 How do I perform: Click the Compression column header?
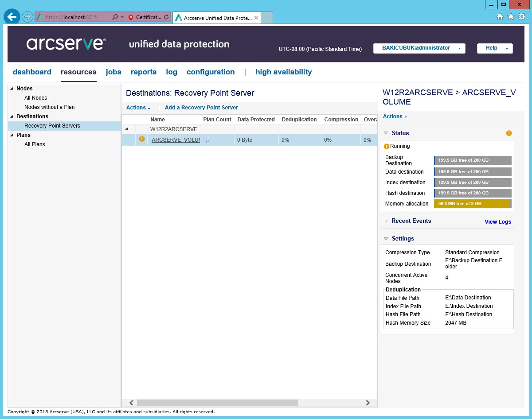point(341,120)
